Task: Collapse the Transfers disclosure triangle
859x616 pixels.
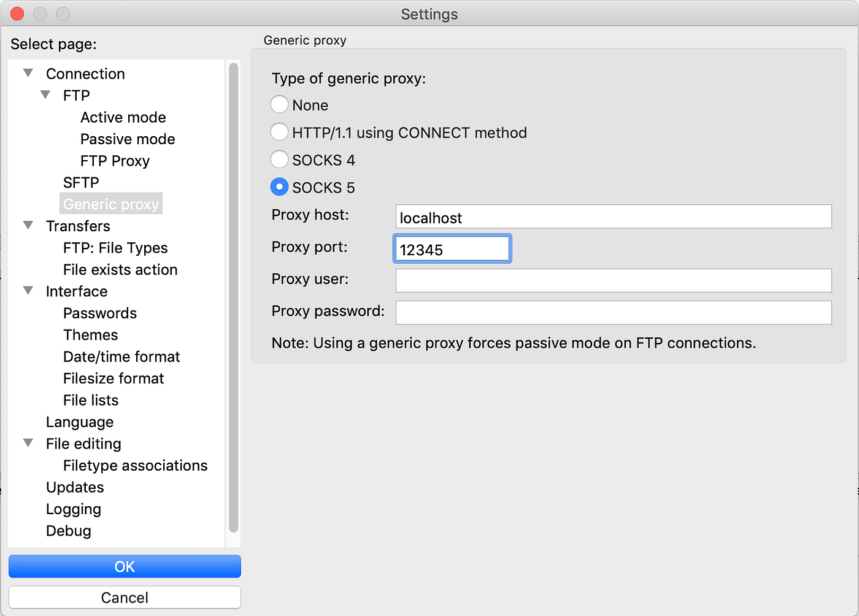Action: 28,225
